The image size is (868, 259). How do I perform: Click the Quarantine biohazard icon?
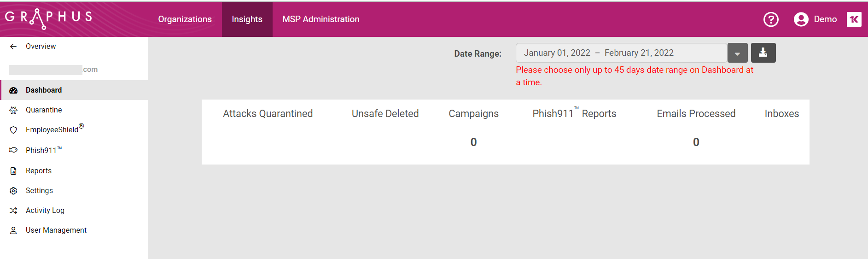(13, 110)
